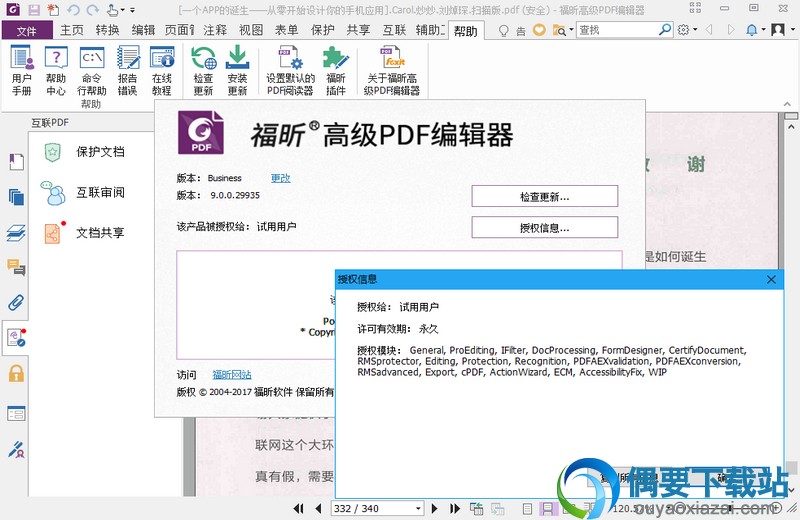Open the 文件 file menu
The image size is (800, 520).
tap(27, 31)
